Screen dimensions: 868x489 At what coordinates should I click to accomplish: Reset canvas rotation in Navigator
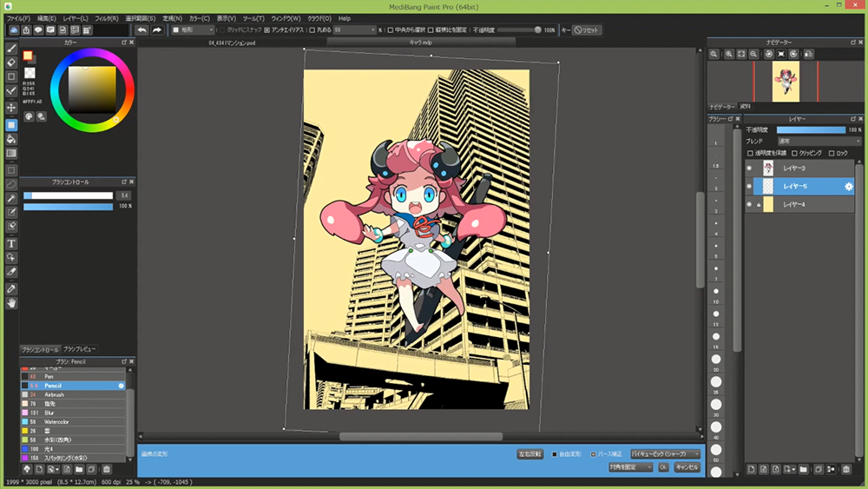coord(781,54)
